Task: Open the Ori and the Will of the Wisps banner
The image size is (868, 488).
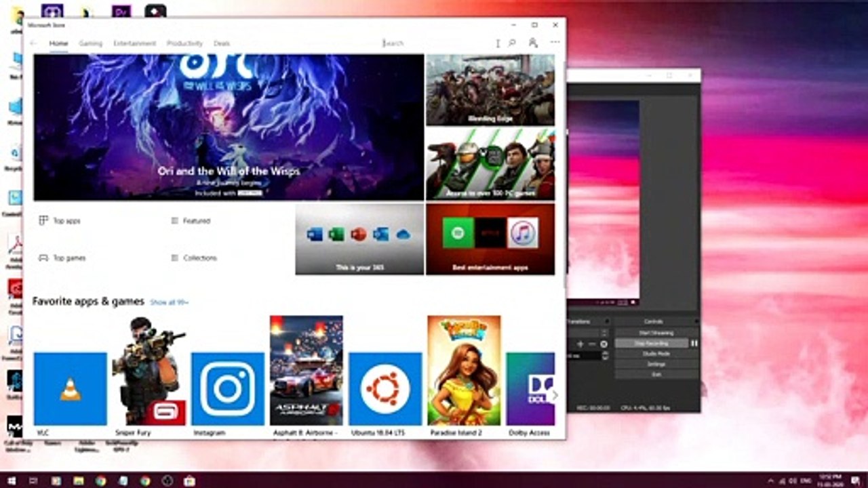Action: (x=229, y=127)
